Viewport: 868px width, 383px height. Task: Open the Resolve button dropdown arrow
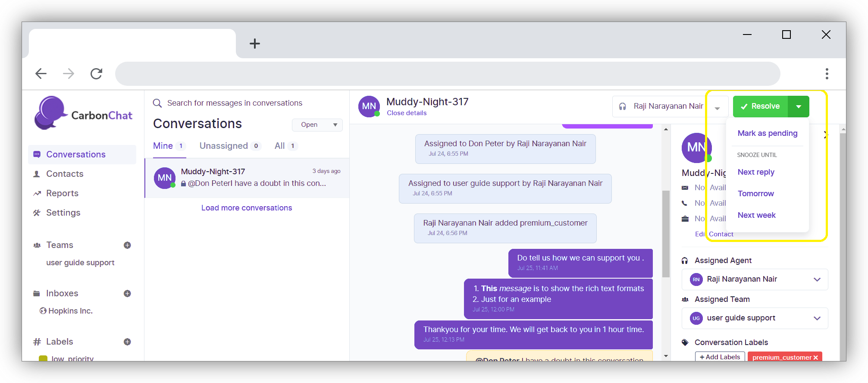(799, 107)
